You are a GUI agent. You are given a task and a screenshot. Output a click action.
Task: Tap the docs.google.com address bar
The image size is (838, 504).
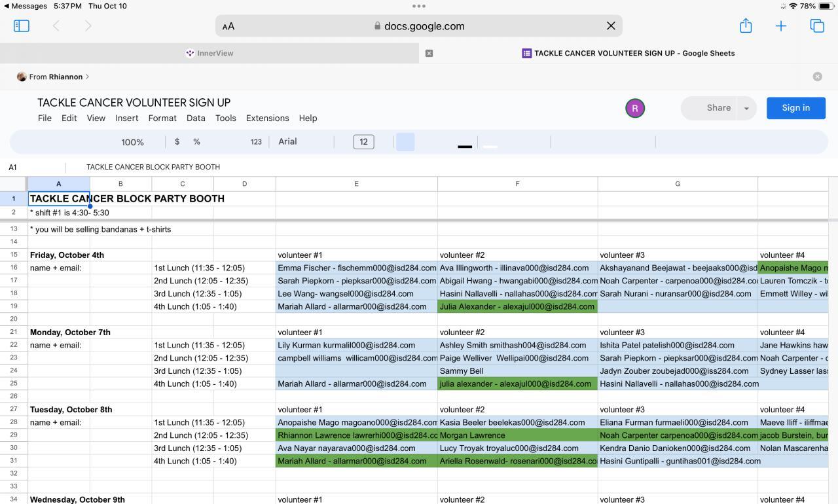(x=419, y=26)
